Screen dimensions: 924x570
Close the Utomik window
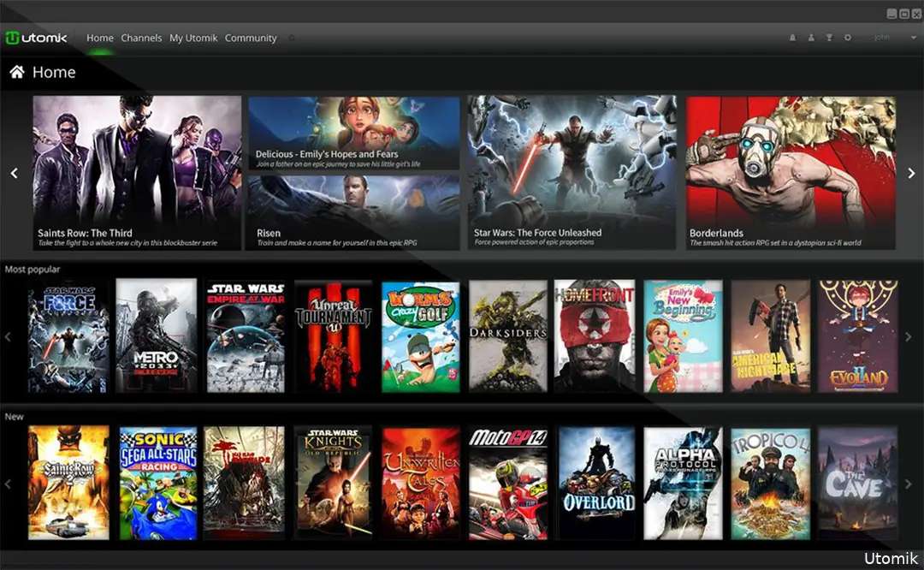point(916,14)
